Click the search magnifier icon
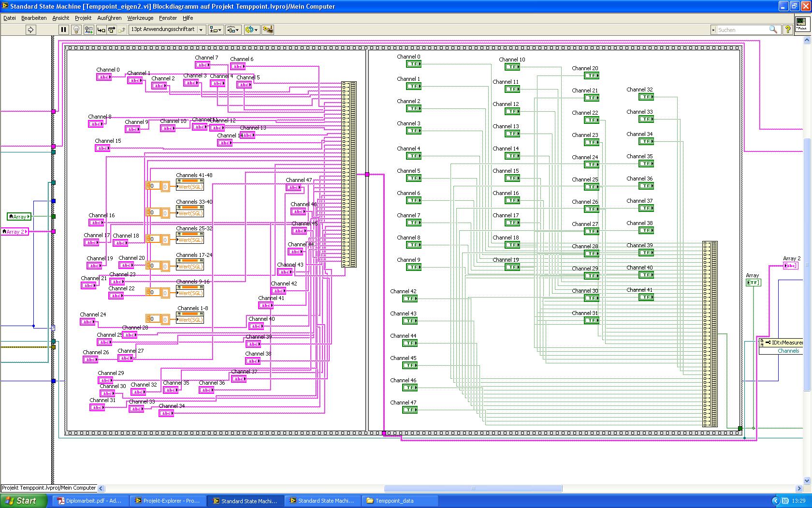The height and width of the screenshot is (508, 812). tap(773, 30)
